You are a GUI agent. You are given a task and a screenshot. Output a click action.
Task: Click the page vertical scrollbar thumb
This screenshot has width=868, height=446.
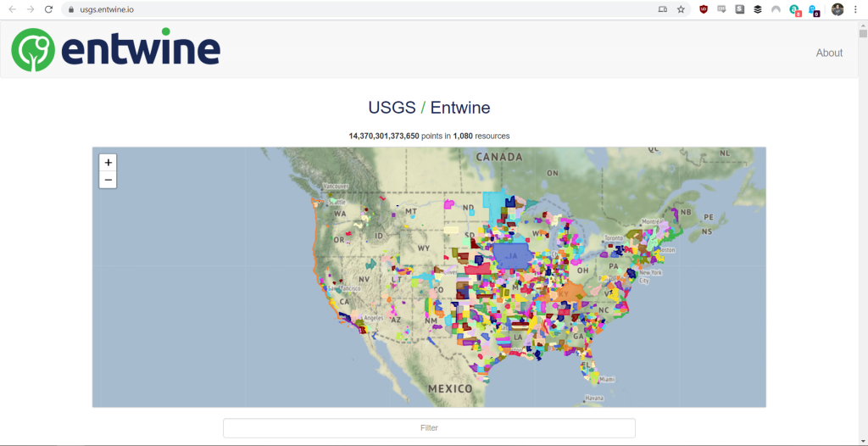pyautogui.click(x=863, y=33)
